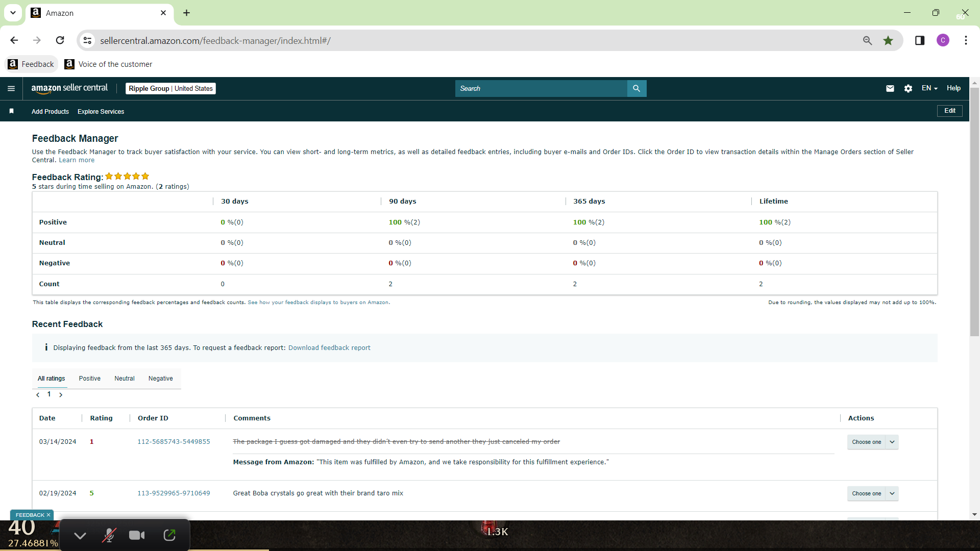
Task: Open Explore Services in the nav bar
Action: pos(101,112)
